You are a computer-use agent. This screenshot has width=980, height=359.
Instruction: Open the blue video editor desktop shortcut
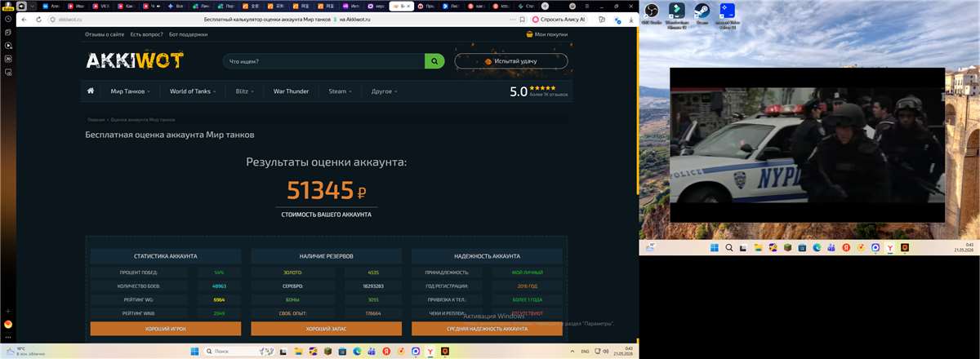click(726, 14)
